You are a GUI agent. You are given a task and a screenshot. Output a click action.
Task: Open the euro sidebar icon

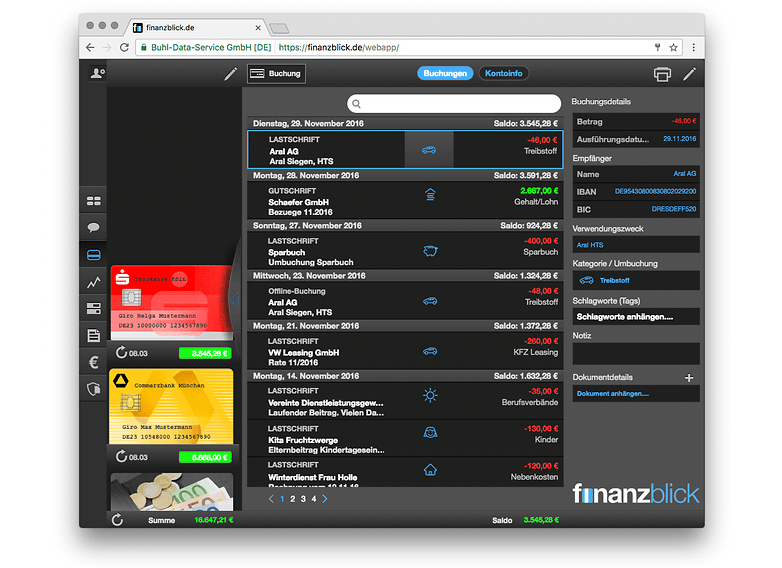tap(94, 363)
